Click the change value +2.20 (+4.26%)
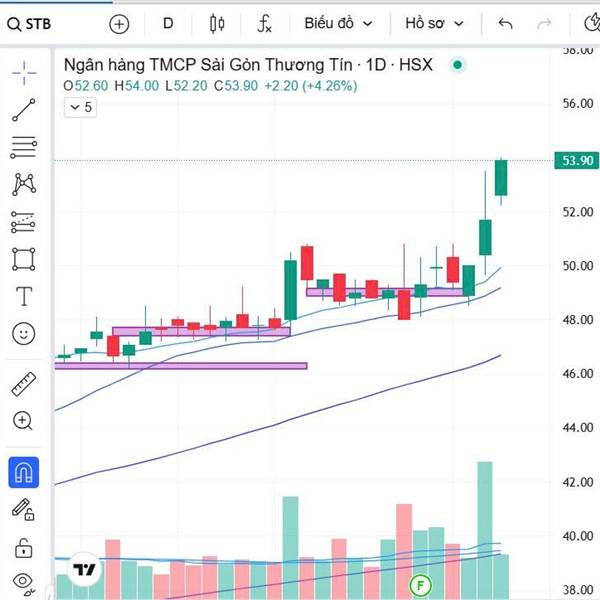Image resolution: width=600 pixels, height=600 pixels. (311, 86)
